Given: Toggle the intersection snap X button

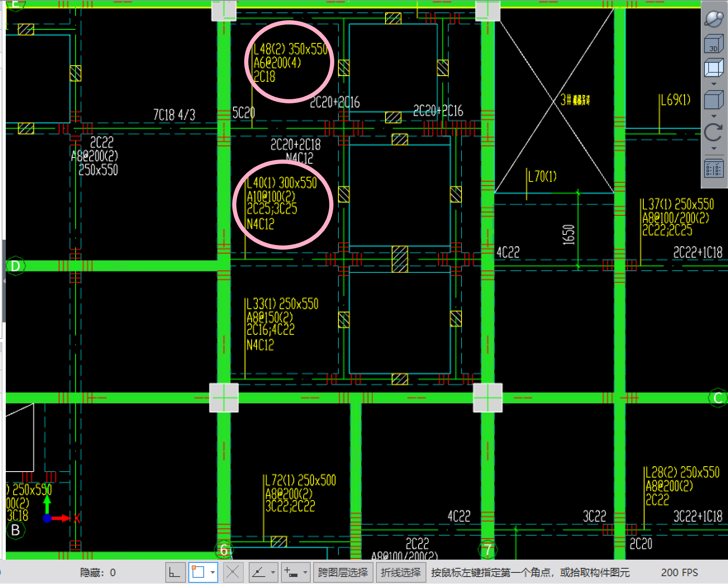Looking at the screenshot, I should tap(233, 572).
